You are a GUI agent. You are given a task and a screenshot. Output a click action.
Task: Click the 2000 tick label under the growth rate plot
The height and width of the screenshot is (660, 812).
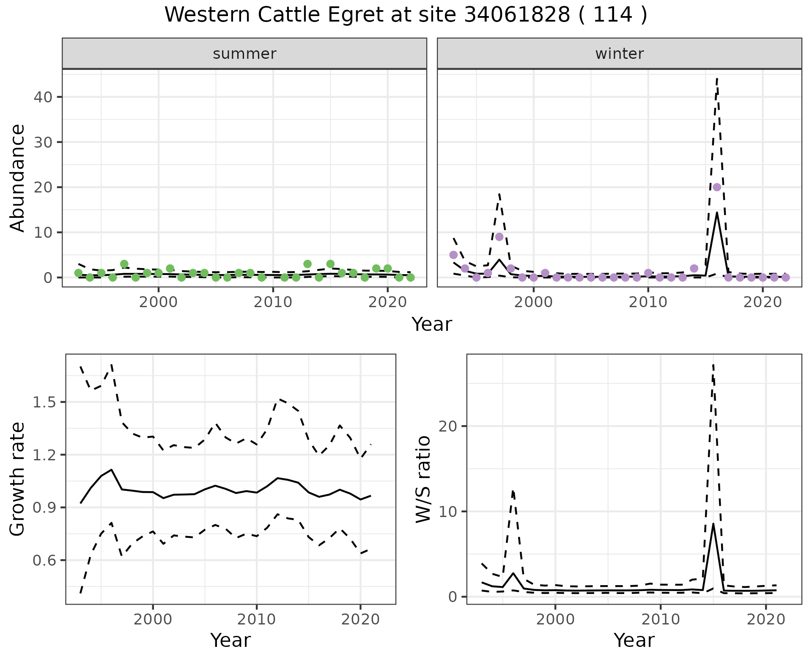click(x=153, y=619)
